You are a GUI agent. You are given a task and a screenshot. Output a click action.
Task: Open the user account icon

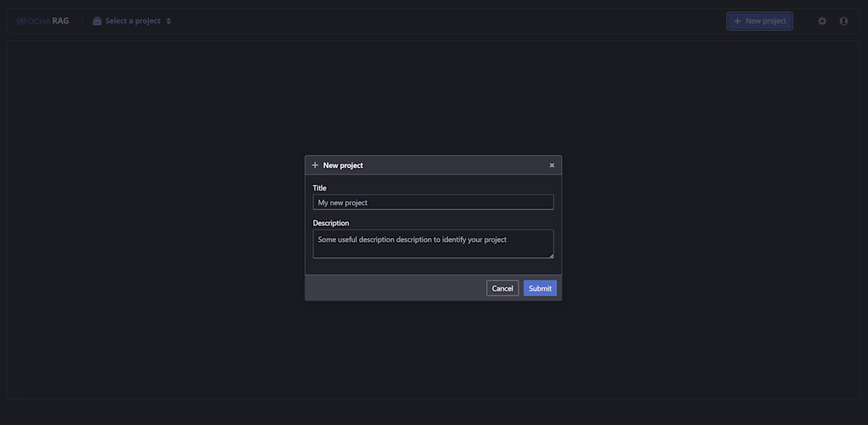[844, 21]
